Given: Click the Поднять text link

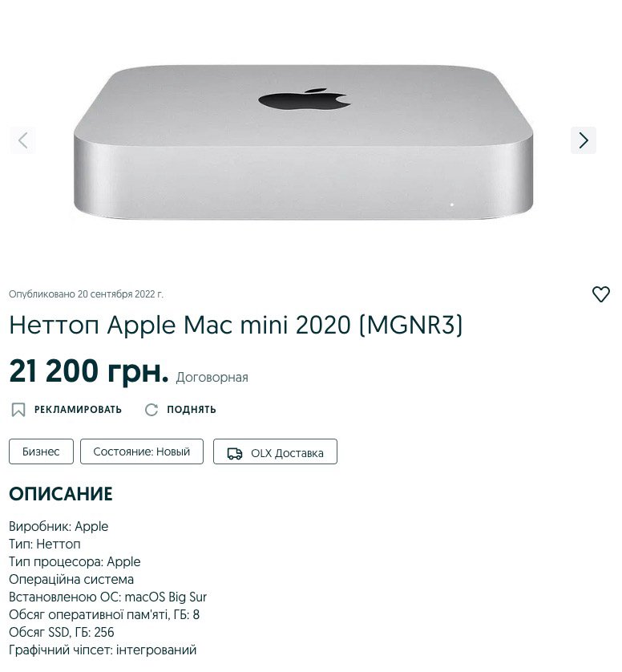Looking at the screenshot, I should point(192,409).
